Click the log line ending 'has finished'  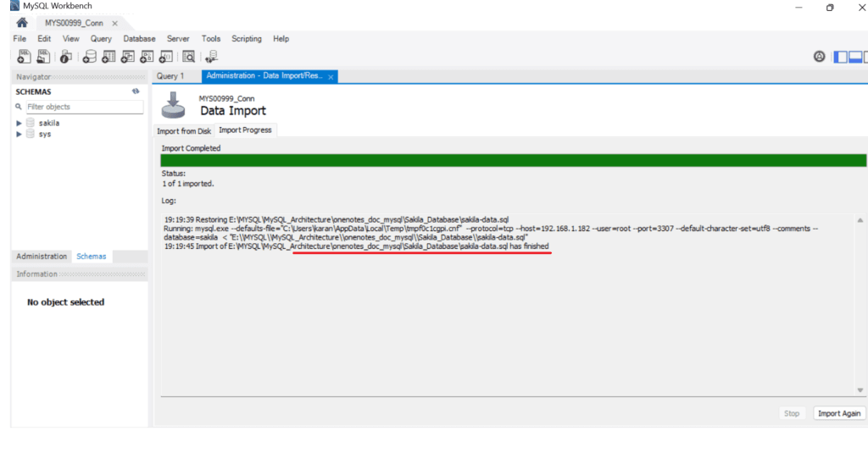(x=357, y=246)
